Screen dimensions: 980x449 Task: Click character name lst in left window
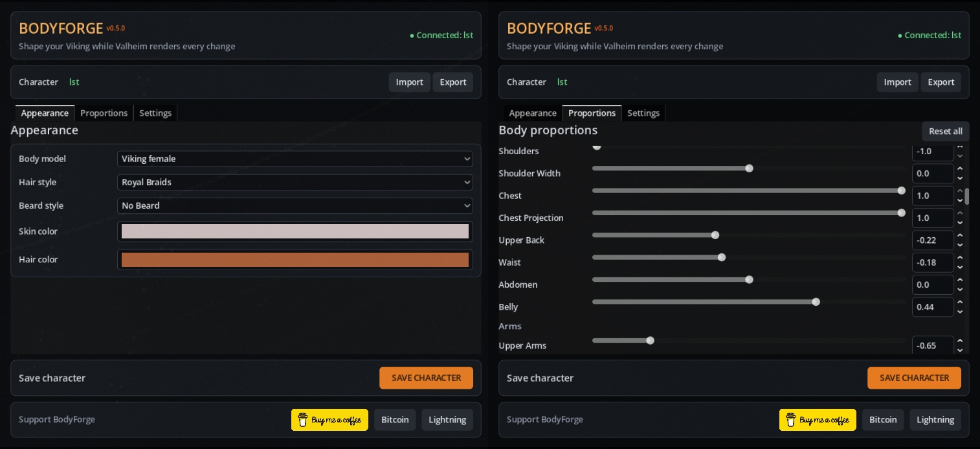point(74,82)
